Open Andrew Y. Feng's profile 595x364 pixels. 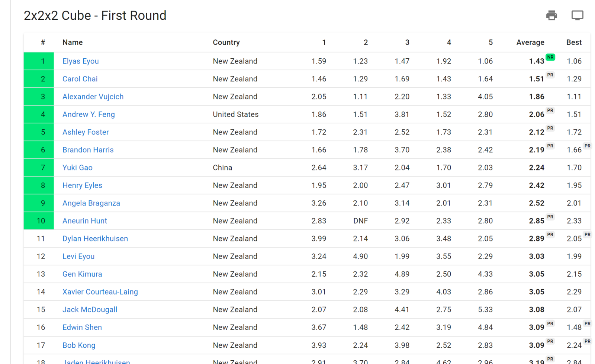89,114
